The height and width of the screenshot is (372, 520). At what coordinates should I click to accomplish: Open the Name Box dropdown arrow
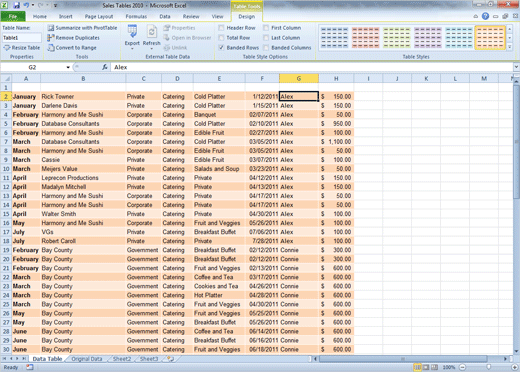[68, 67]
